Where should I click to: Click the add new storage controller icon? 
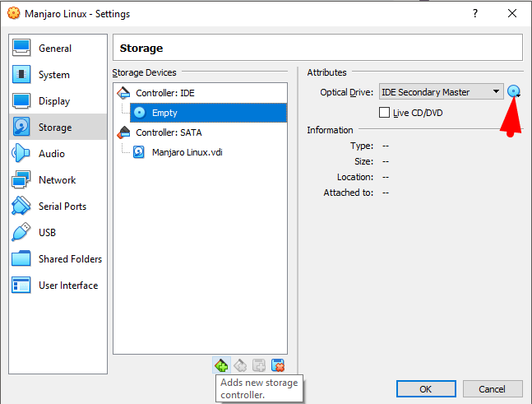221,365
